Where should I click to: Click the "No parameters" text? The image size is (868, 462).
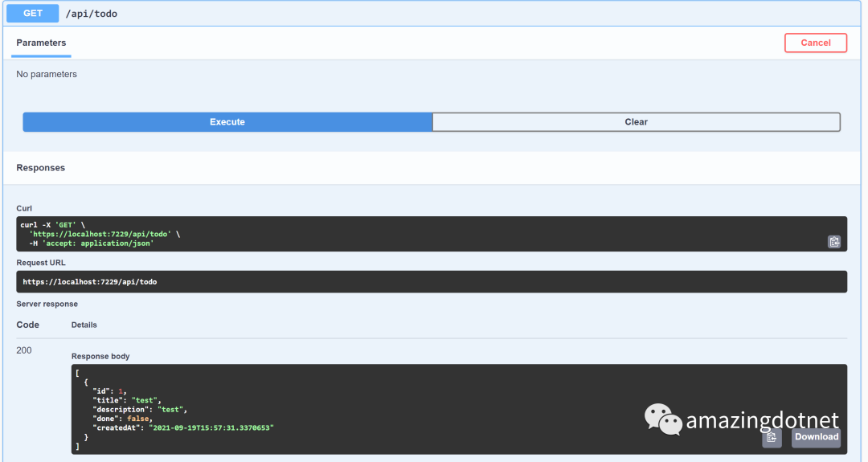[47, 74]
